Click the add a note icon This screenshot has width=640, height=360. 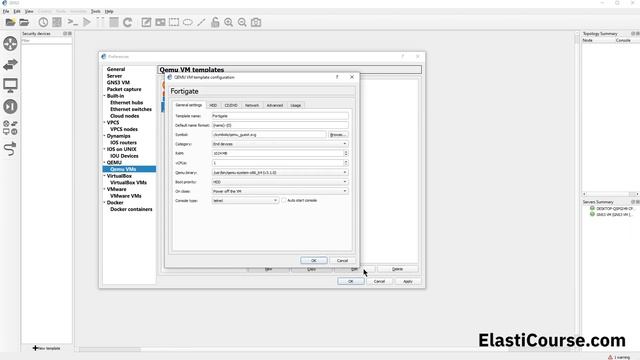tap(146, 22)
